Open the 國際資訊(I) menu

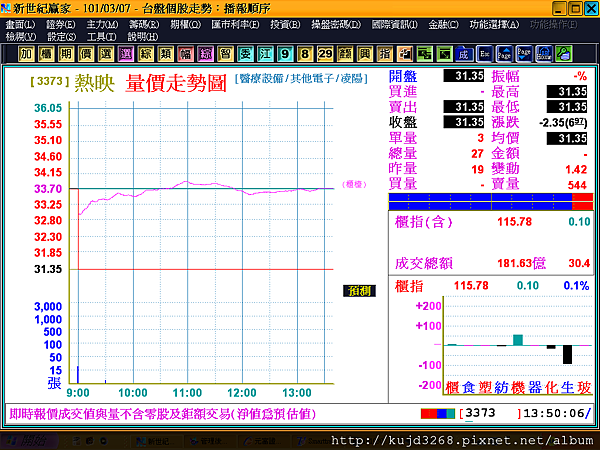(395, 24)
